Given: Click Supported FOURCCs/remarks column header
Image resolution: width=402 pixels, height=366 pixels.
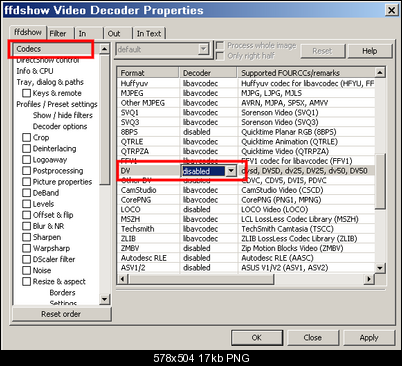Looking at the screenshot, I should click(x=306, y=73).
